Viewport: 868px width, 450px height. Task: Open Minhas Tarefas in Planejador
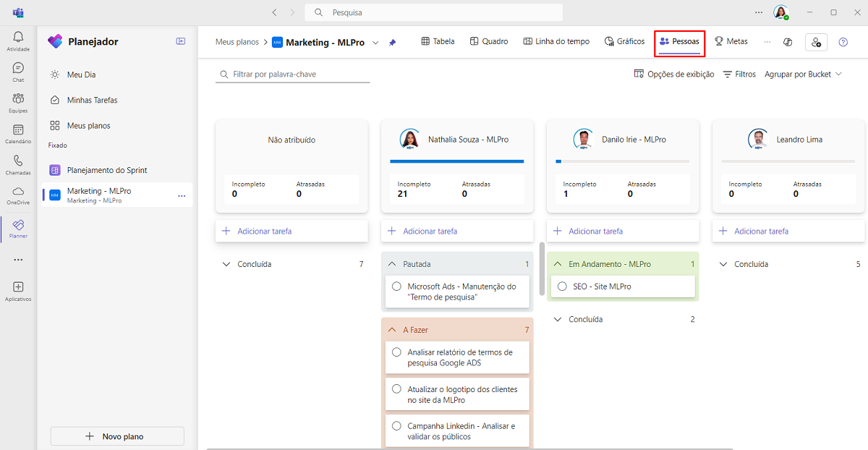[x=116, y=100]
